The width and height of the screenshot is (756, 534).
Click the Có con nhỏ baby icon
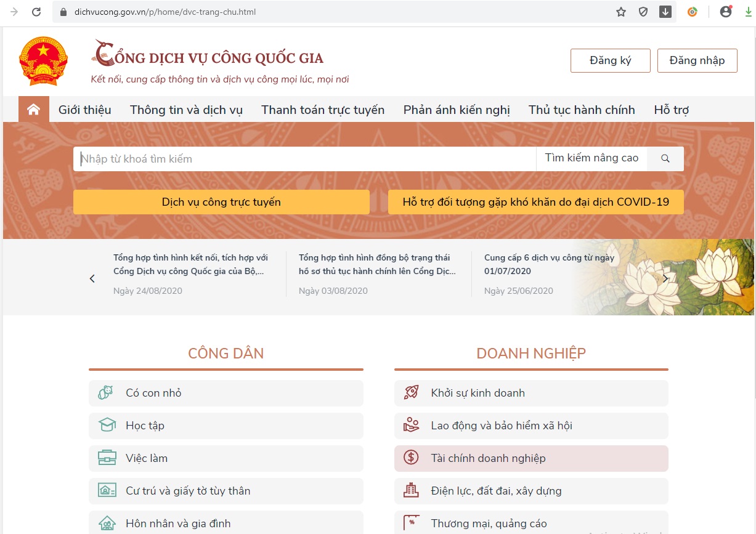pyautogui.click(x=106, y=393)
